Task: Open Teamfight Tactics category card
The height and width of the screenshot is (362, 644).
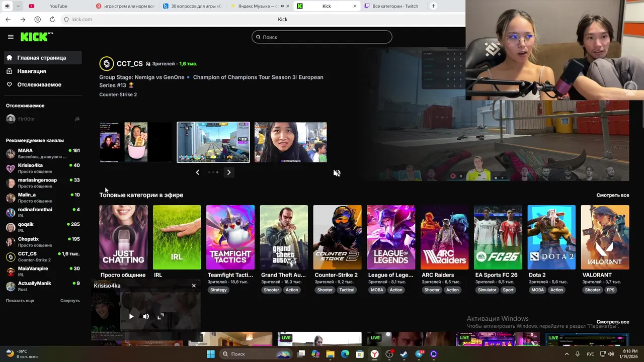Action: [230, 237]
